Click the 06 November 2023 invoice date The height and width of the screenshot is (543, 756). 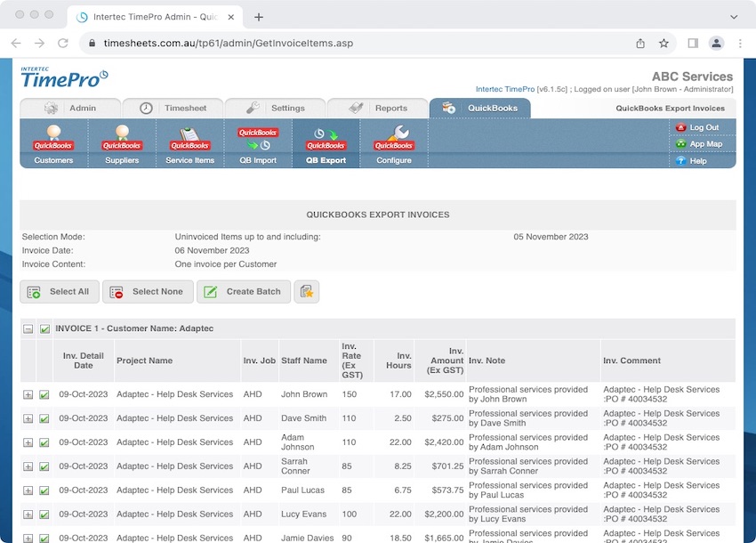tap(213, 250)
